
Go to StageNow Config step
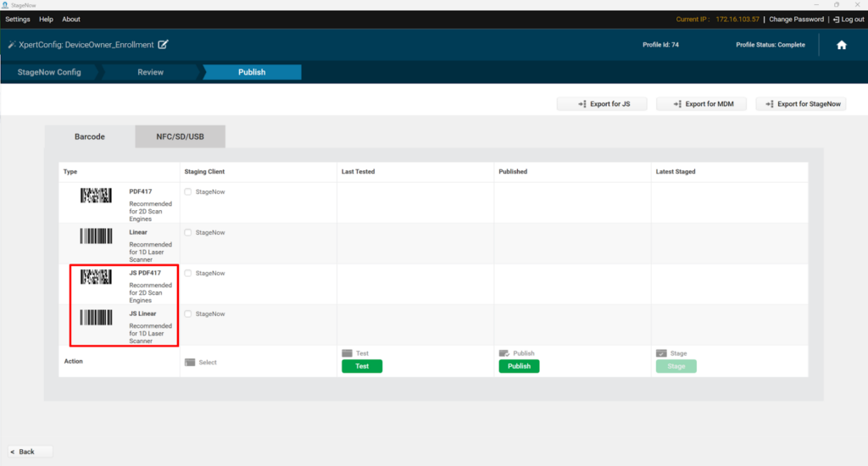(49, 72)
